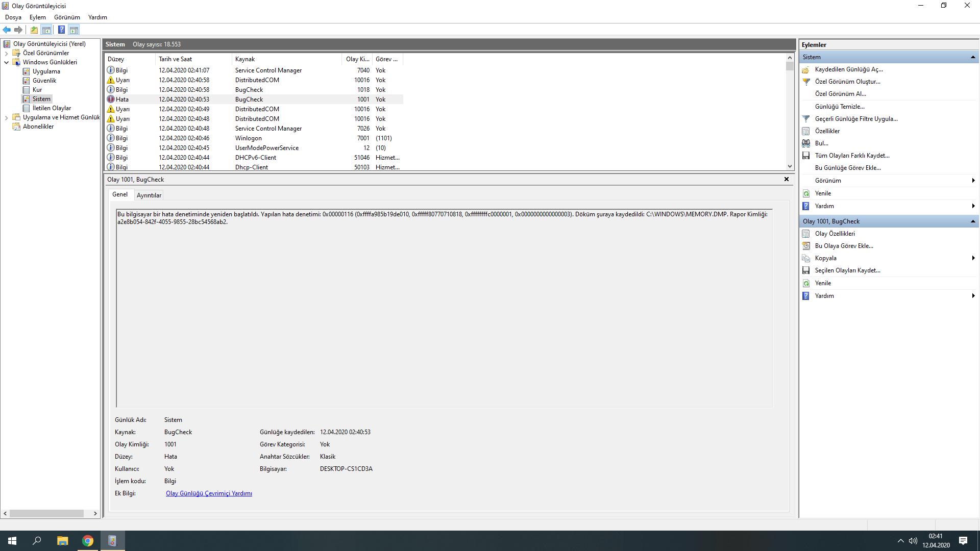Switch to the Ayrıntılar tab
The image size is (980, 551).
pyautogui.click(x=149, y=195)
